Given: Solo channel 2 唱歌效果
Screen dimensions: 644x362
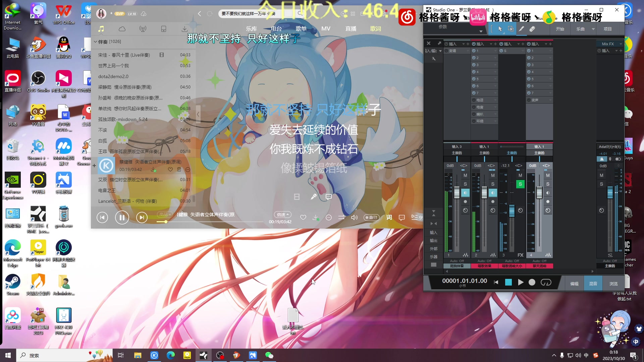Looking at the screenshot, I should pos(493,184).
